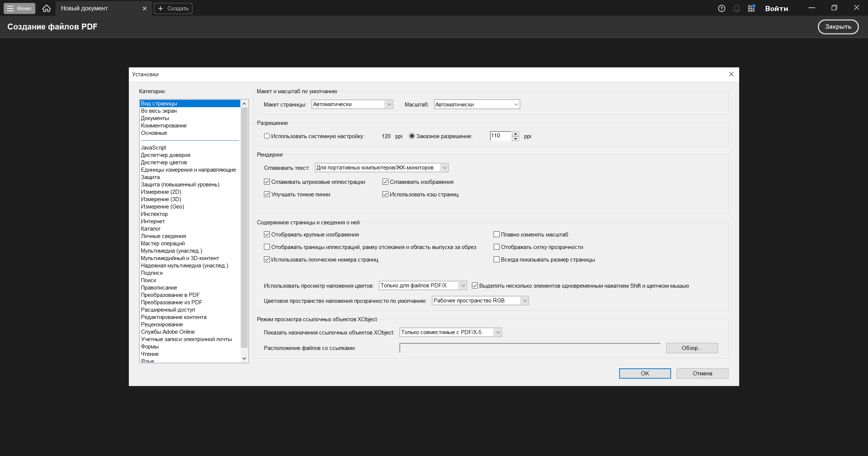The height and width of the screenshot is (456, 868).
Task: Click the Создать new tab button
Action: (x=173, y=8)
